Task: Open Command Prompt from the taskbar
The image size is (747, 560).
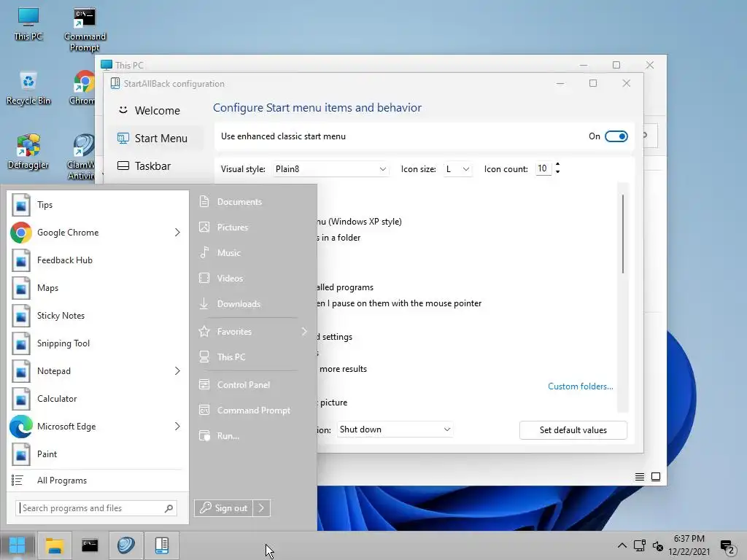Action: click(x=90, y=545)
